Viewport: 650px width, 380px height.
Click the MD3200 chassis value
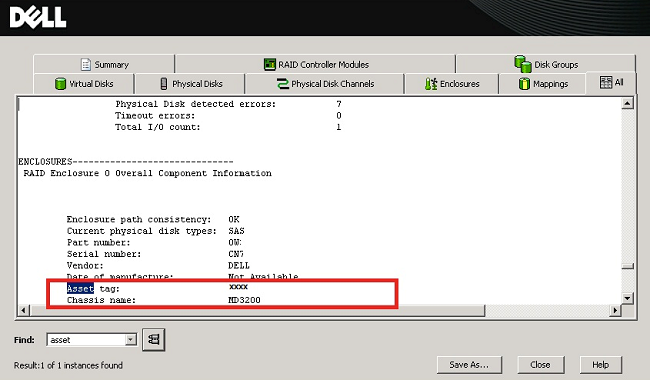click(x=244, y=300)
